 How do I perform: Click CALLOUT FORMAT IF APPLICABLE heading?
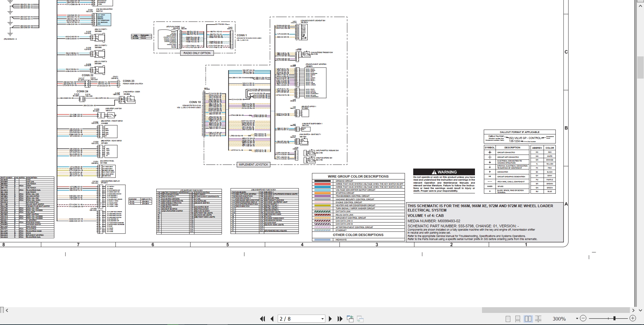click(520, 132)
